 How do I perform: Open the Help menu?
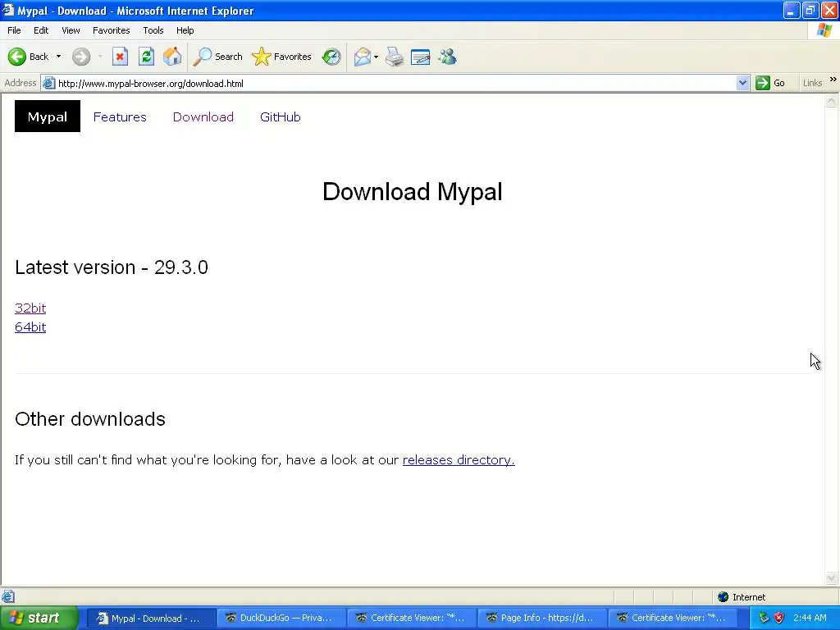click(185, 30)
